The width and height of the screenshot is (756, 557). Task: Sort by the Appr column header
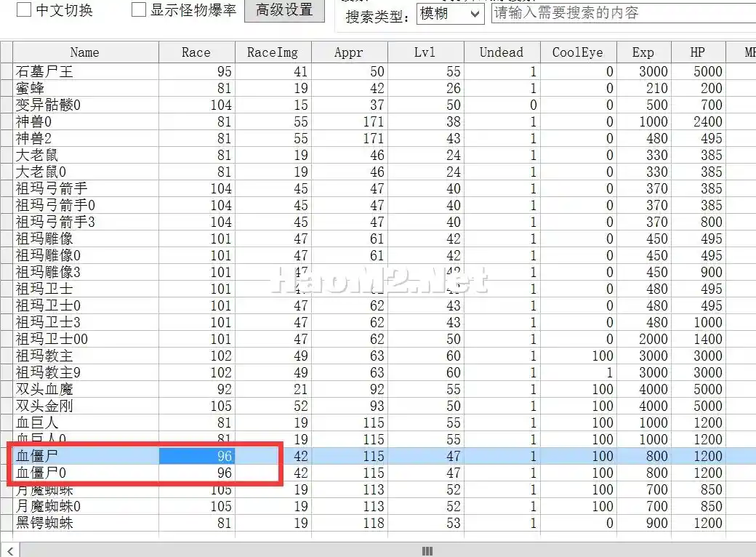[349, 52]
